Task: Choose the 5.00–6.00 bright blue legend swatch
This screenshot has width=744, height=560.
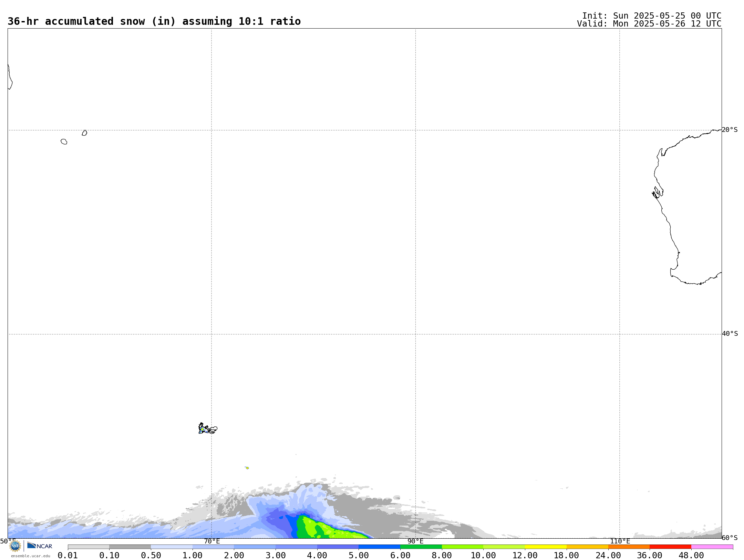Action: coord(379,547)
